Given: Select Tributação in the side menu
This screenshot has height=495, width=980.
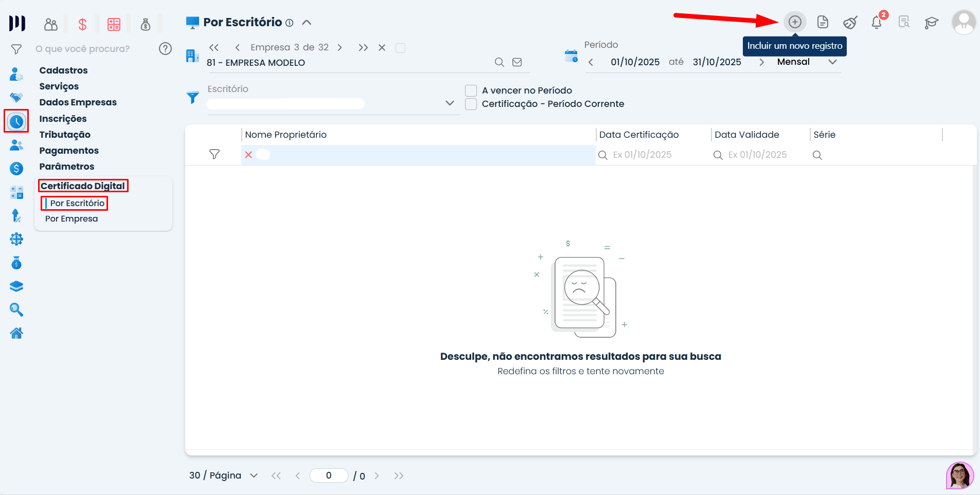Looking at the screenshot, I should pyautogui.click(x=65, y=135).
